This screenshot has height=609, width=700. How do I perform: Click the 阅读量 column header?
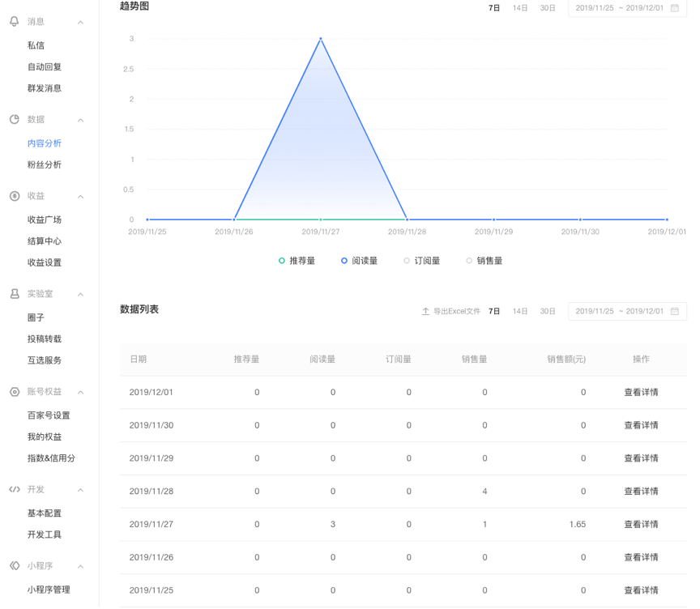point(322,359)
